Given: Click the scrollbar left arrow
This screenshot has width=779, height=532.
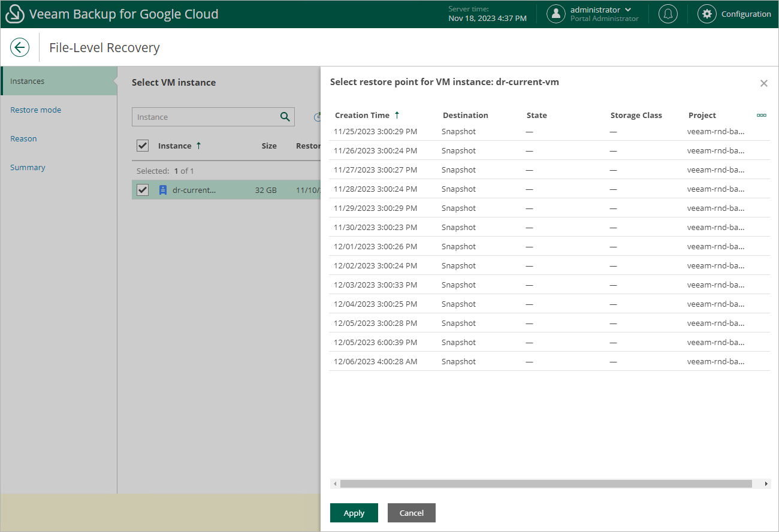Looking at the screenshot, I should [x=336, y=483].
